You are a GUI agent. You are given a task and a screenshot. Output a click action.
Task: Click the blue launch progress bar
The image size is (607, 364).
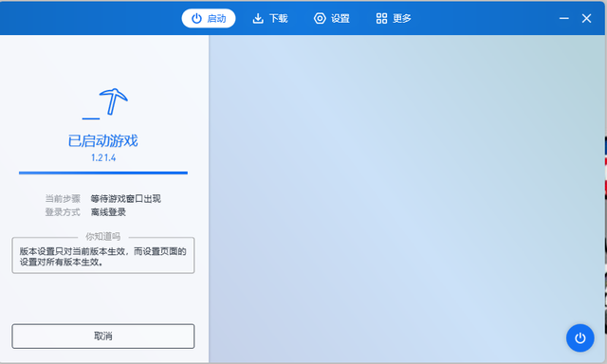coord(103,173)
